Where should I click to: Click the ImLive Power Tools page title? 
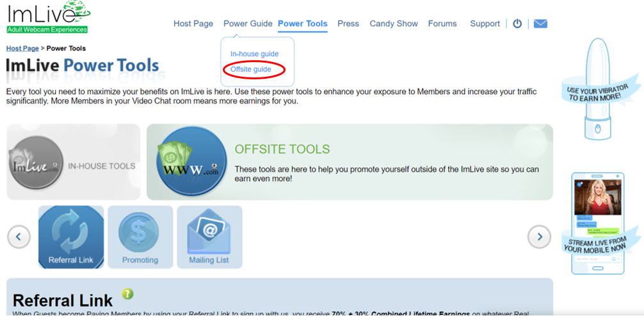(83, 66)
